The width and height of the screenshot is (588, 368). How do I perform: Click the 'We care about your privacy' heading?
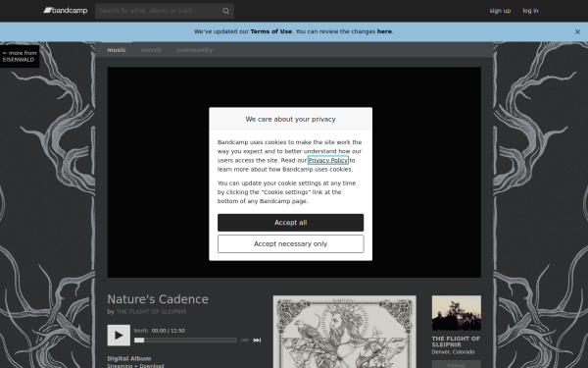(291, 119)
